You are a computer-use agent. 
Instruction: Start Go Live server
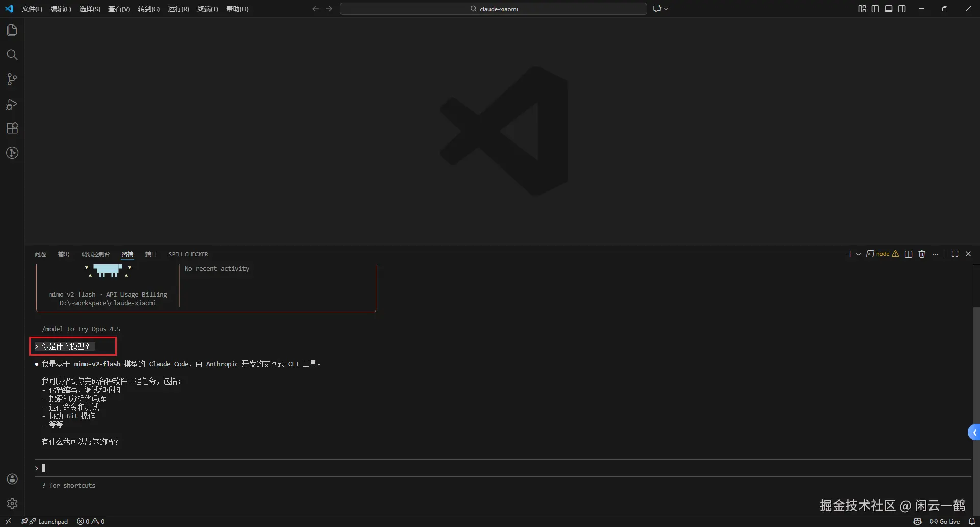[945, 521]
